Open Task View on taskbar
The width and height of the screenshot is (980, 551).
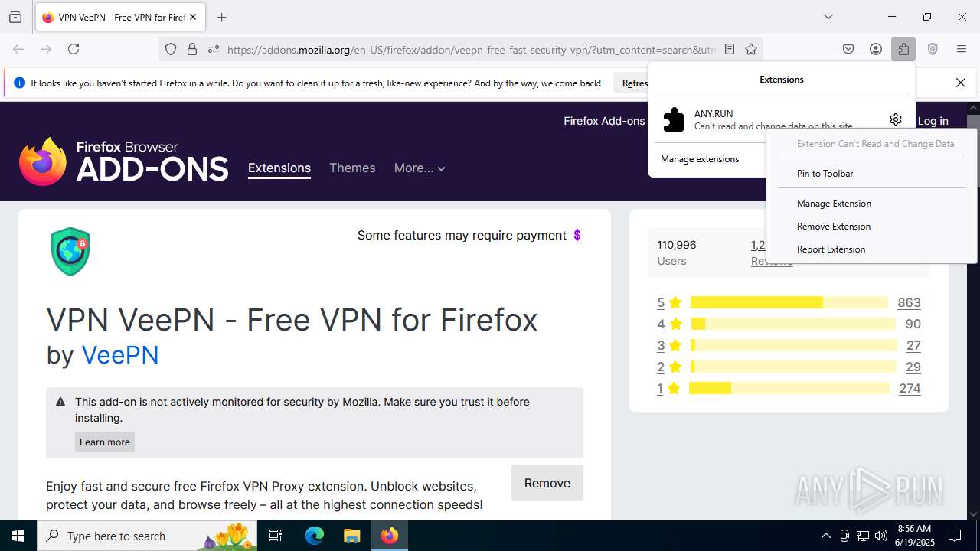tap(276, 536)
